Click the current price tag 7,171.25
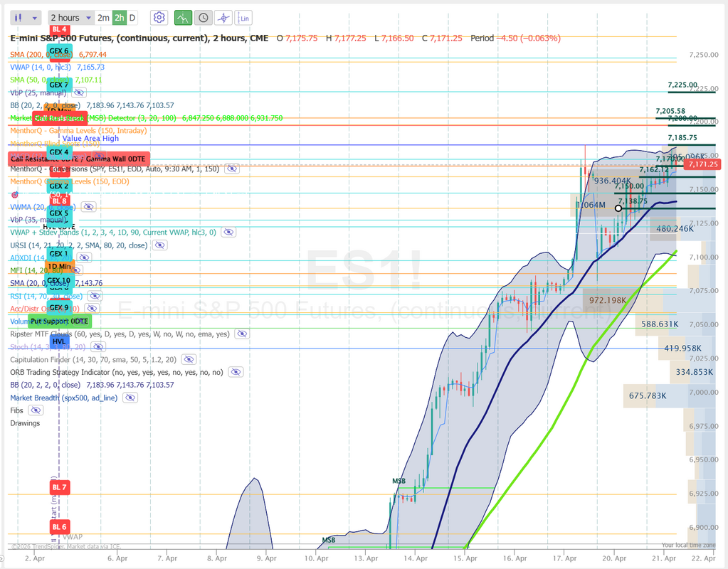728x569 pixels. (702, 164)
